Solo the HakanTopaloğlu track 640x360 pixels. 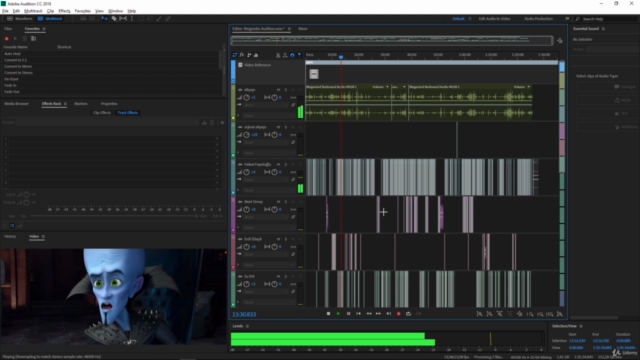coord(286,164)
